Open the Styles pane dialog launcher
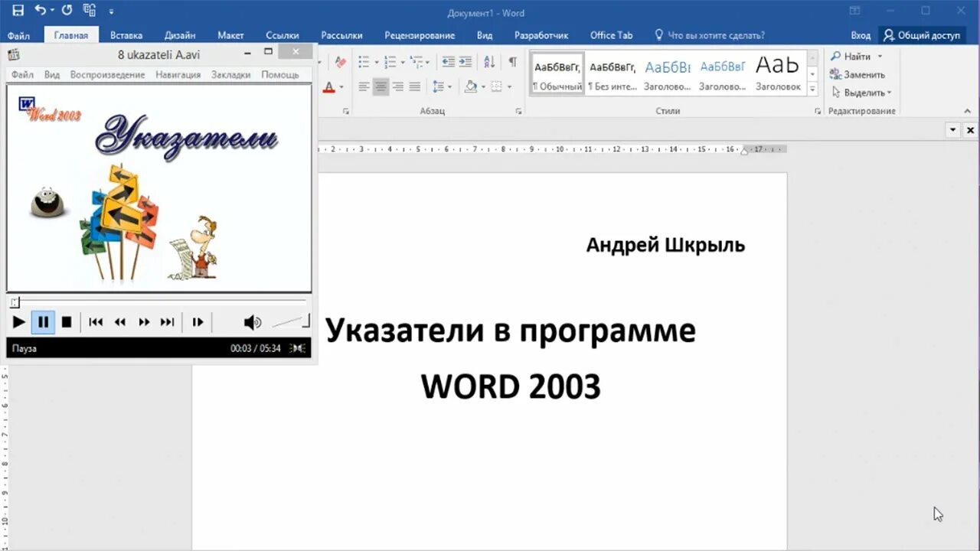 click(x=817, y=112)
